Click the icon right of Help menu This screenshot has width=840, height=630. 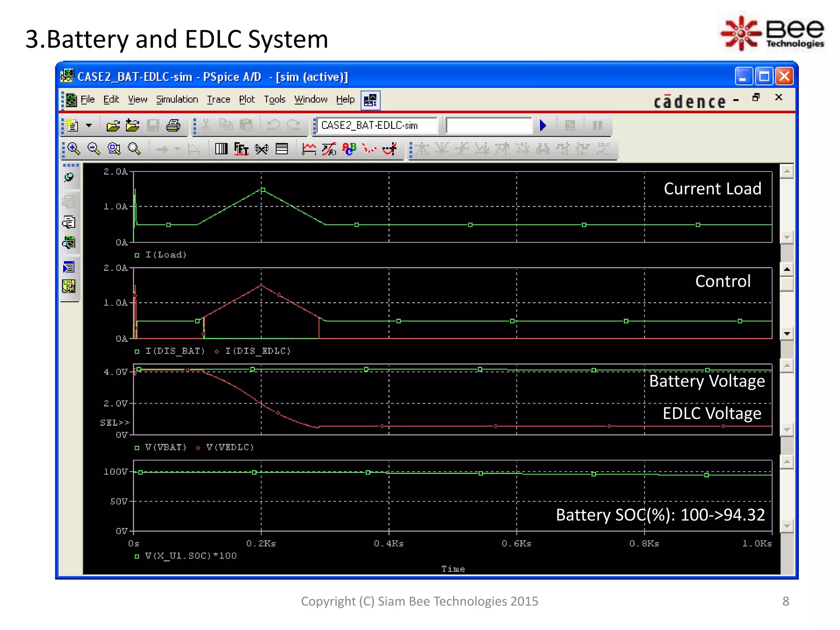point(370,100)
